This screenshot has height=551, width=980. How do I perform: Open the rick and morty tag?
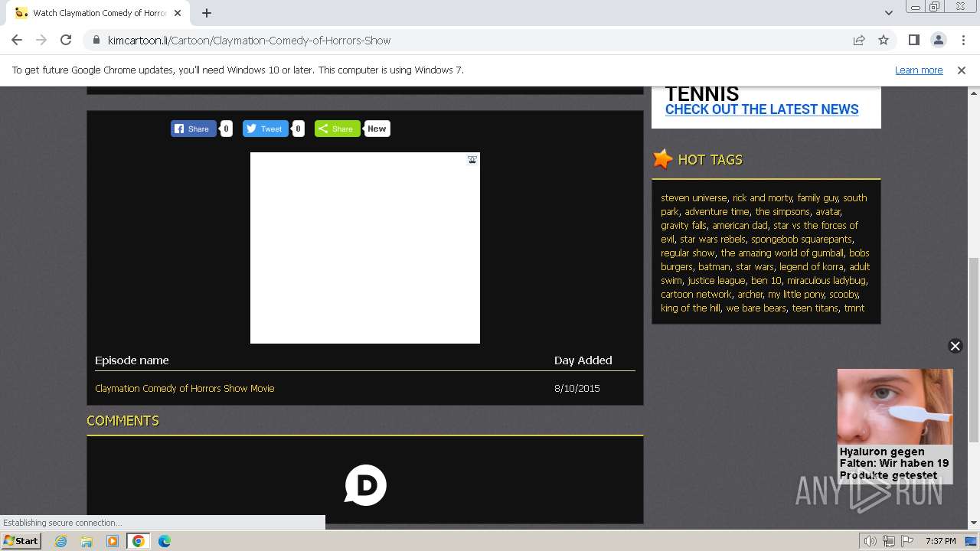763,197
